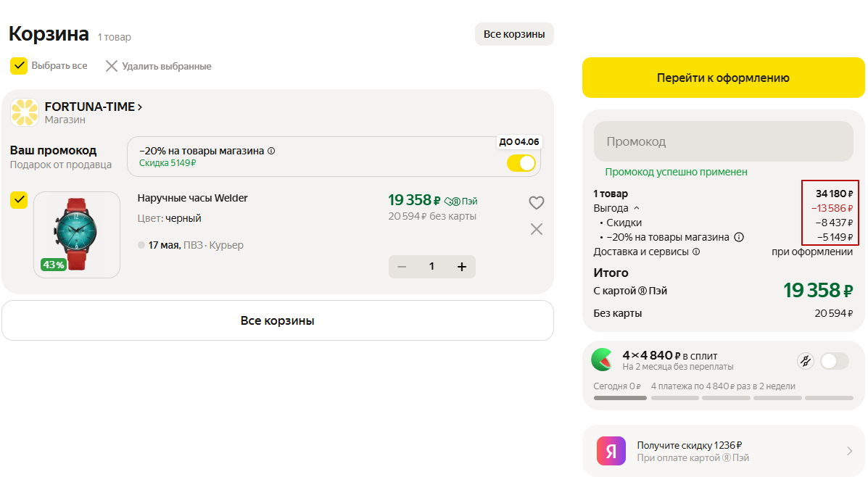The image size is (868, 477).
Task: Click Все корзины button at top
Action: (514, 34)
